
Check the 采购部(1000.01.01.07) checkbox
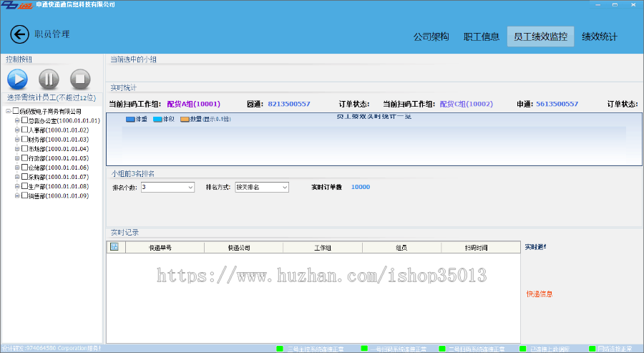24,177
